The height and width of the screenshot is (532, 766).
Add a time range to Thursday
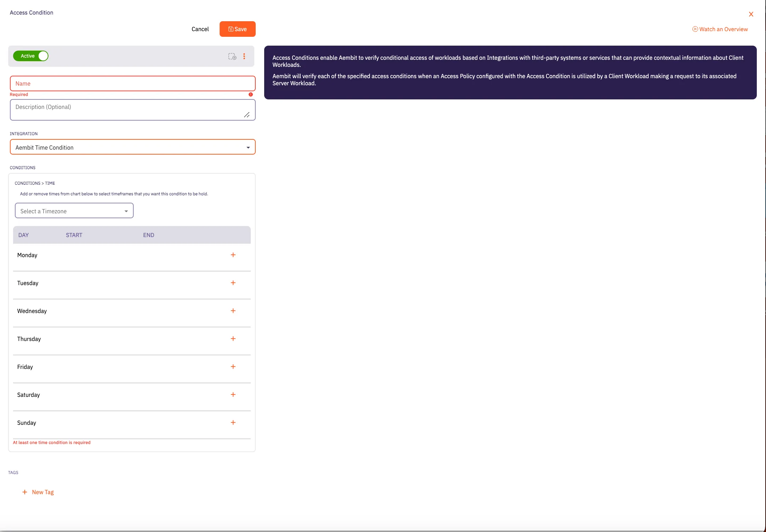coord(233,339)
